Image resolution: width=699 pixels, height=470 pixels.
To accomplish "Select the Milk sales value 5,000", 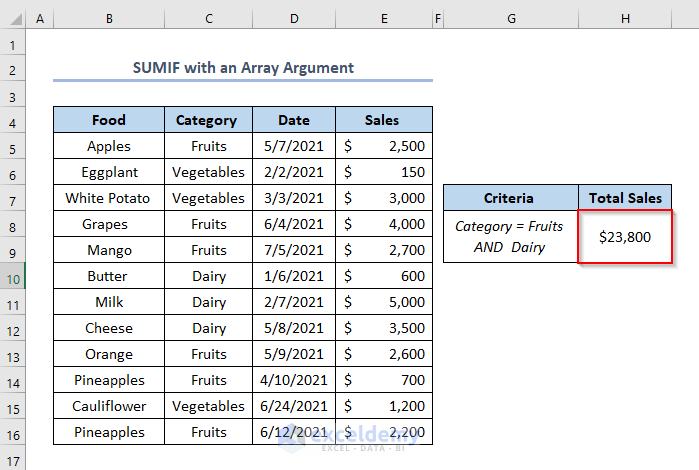I will point(384,302).
